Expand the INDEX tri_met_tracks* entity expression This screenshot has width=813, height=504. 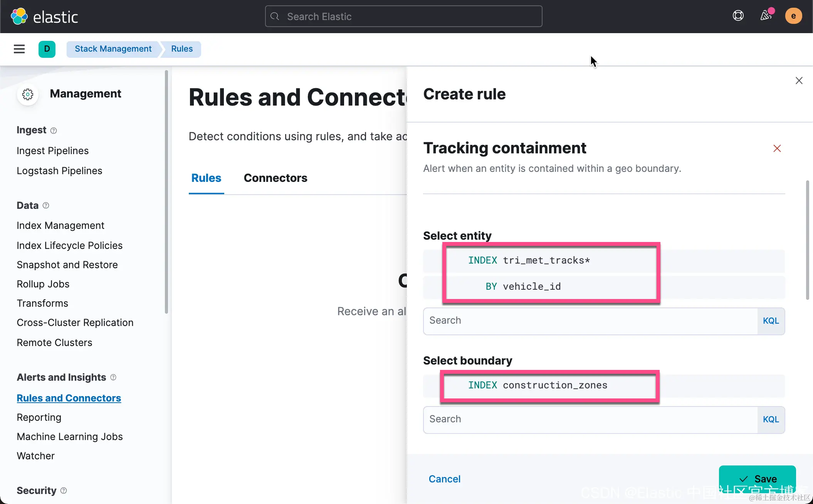click(x=529, y=260)
